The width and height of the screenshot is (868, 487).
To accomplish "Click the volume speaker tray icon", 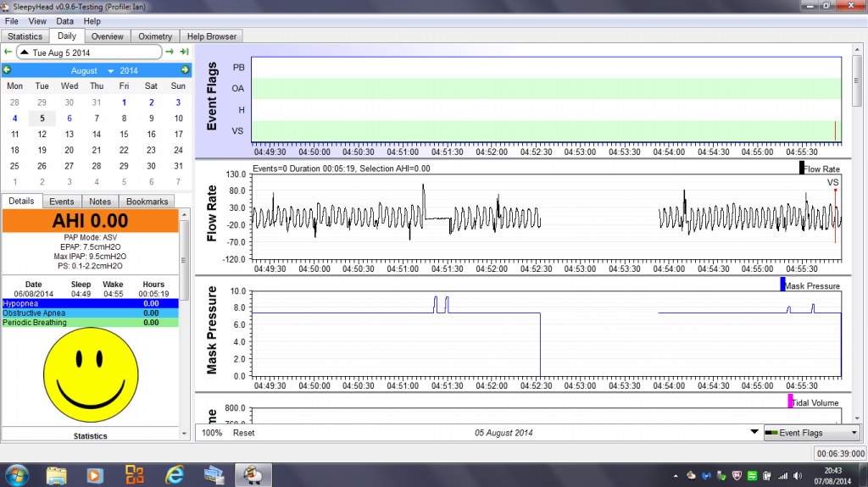I will [x=797, y=475].
